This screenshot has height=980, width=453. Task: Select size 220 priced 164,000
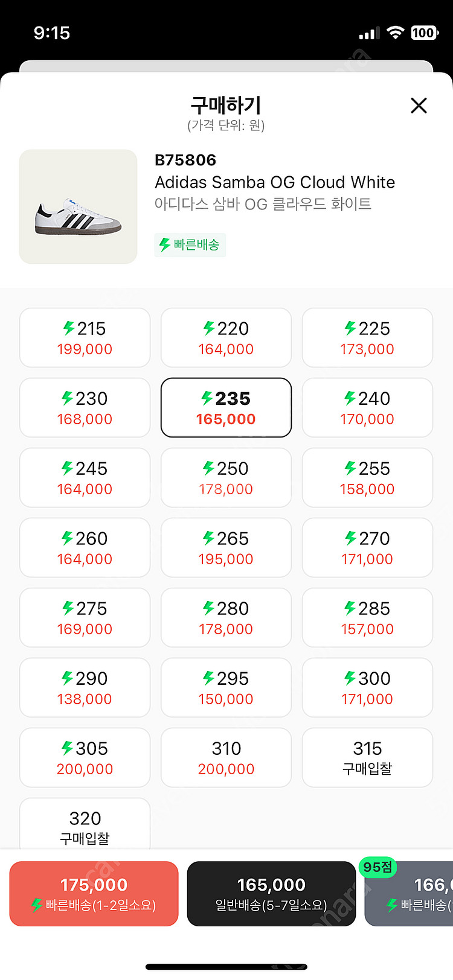click(x=226, y=338)
